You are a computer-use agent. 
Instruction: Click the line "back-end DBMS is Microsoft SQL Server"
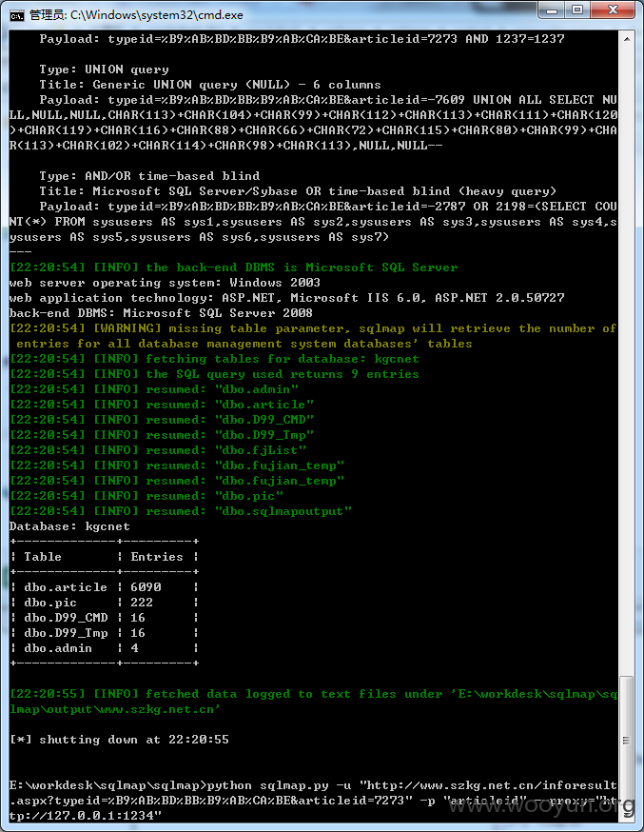coord(233,267)
